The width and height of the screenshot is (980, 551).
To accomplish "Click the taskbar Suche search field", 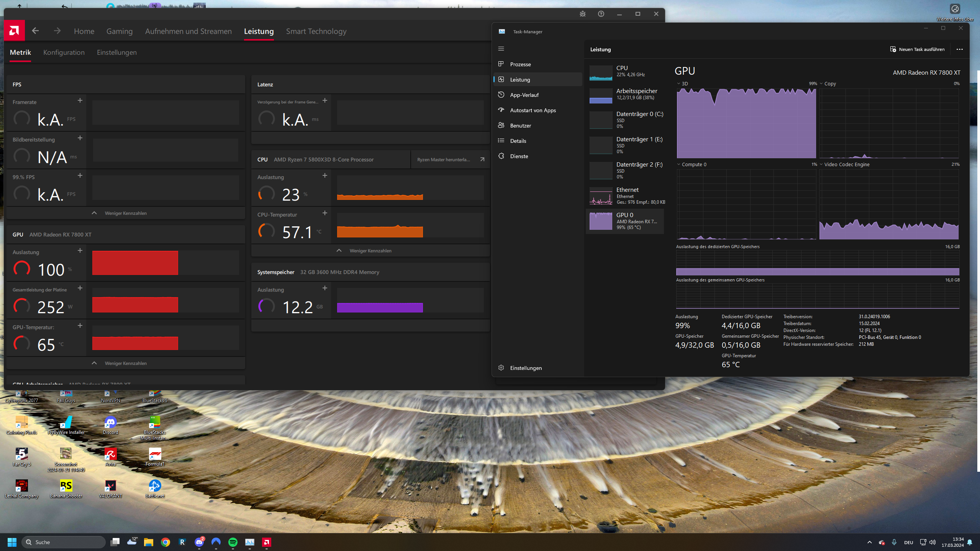I will coord(63,542).
